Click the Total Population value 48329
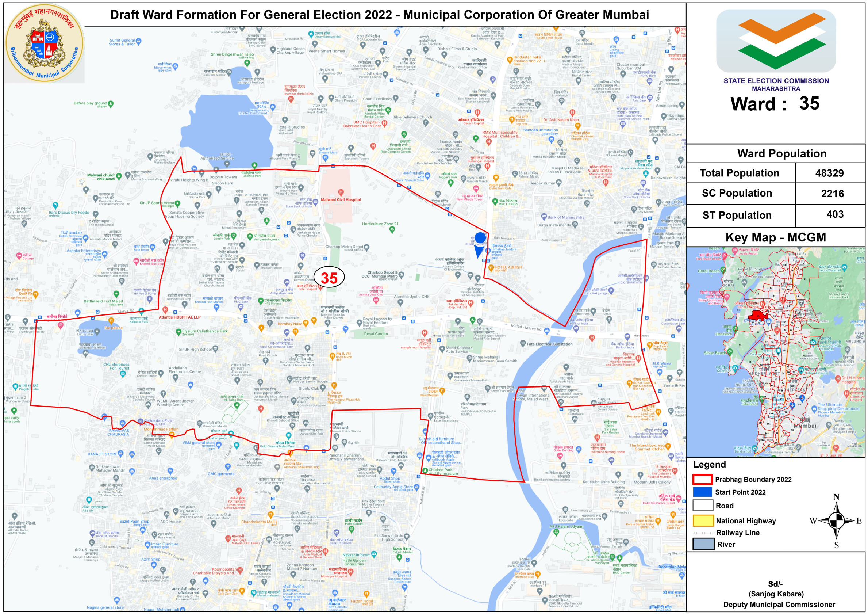This screenshot has width=868, height=614. coord(829,173)
